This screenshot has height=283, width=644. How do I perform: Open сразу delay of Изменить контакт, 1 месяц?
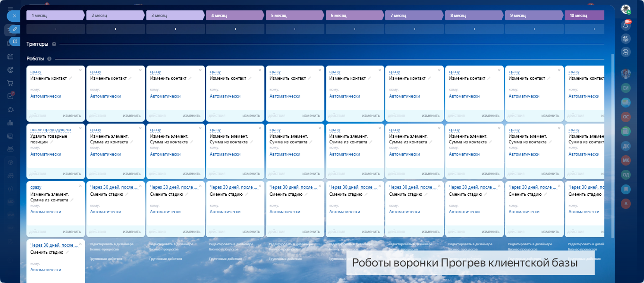point(36,72)
